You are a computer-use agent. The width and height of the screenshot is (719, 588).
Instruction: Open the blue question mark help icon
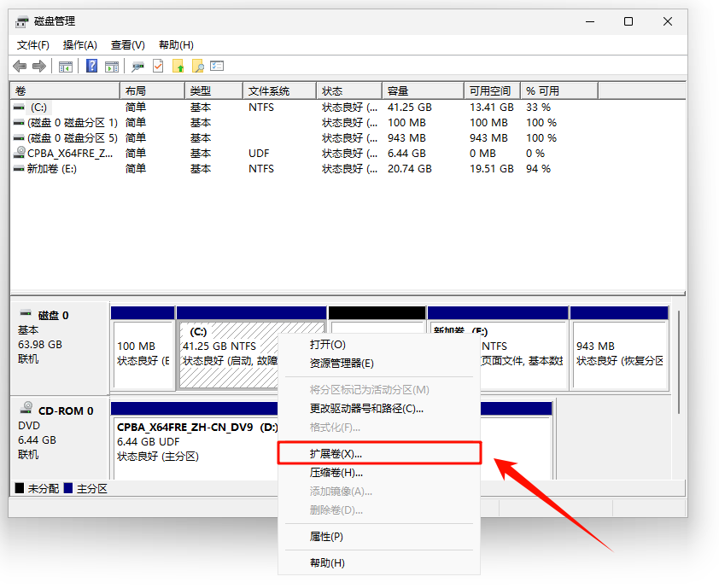pos(91,66)
